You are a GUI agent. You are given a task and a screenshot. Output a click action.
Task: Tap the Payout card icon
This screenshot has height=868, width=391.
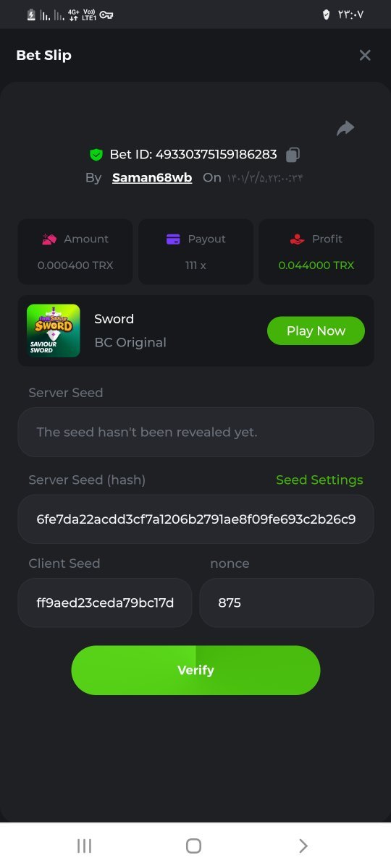[173, 239]
